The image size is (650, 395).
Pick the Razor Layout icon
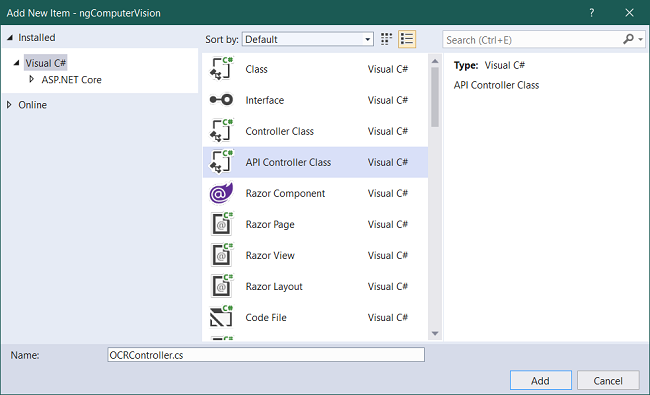coord(221,286)
